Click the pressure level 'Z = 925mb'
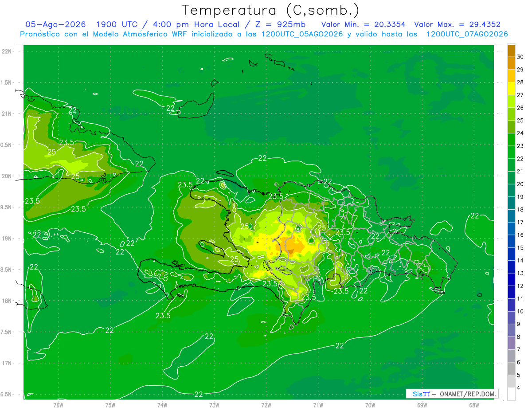The image size is (532, 411). [x=281, y=24]
